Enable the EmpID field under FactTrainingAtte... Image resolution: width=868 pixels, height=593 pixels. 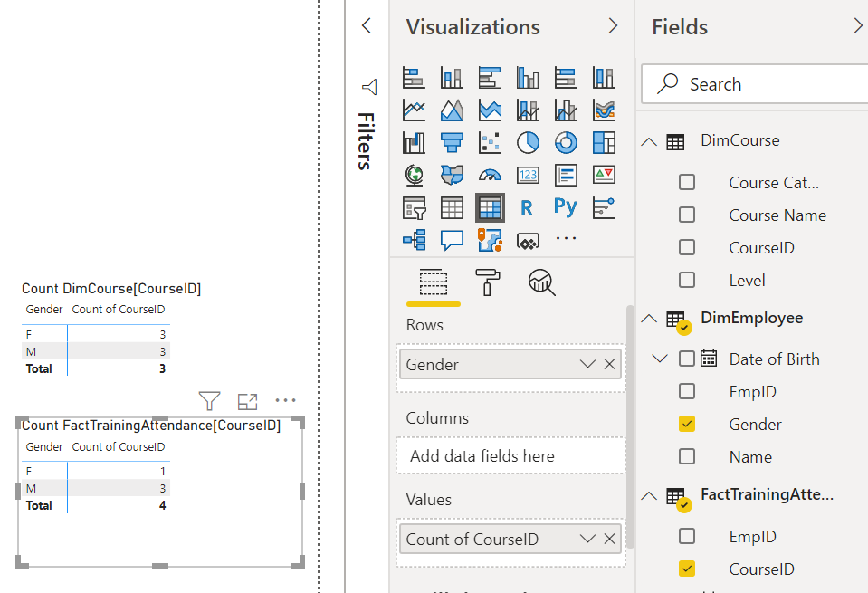(687, 536)
